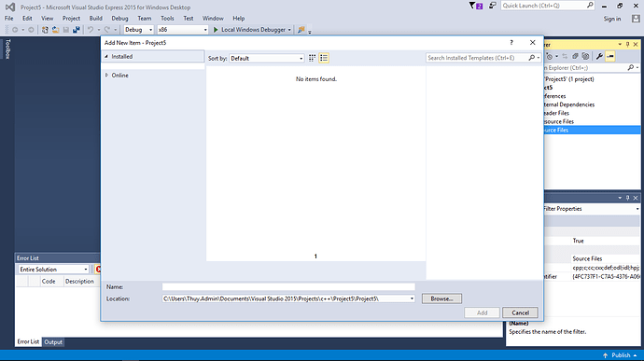The height and width of the screenshot is (361, 644).
Task: Open the Undo history dropdown arrow
Action: (99, 30)
